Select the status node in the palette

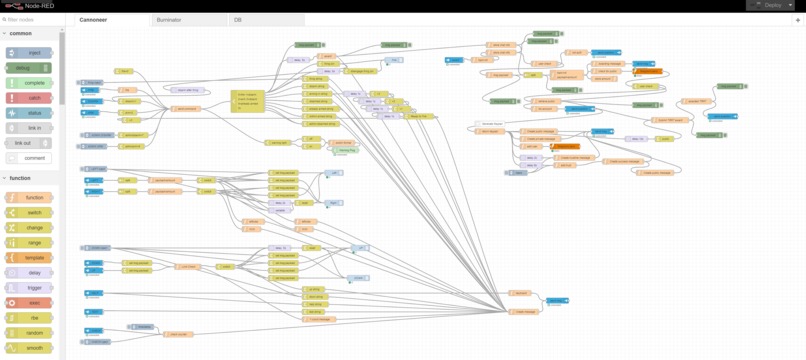click(x=29, y=113)
